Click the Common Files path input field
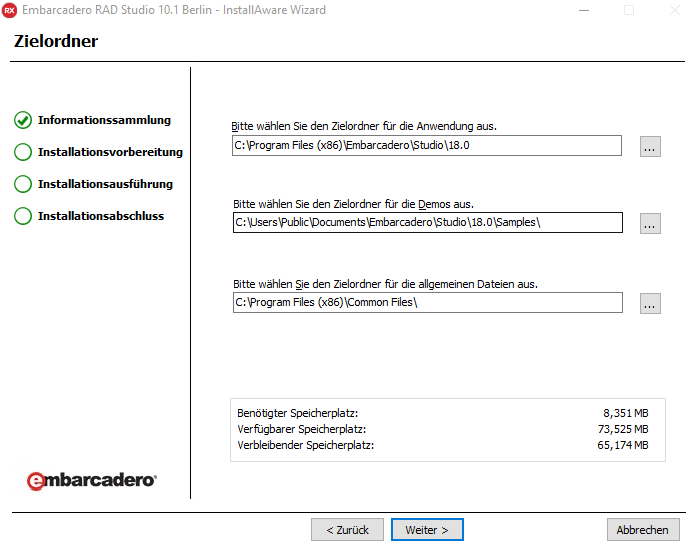The height and width of the screenshot is (547, 694). (428, 303)
